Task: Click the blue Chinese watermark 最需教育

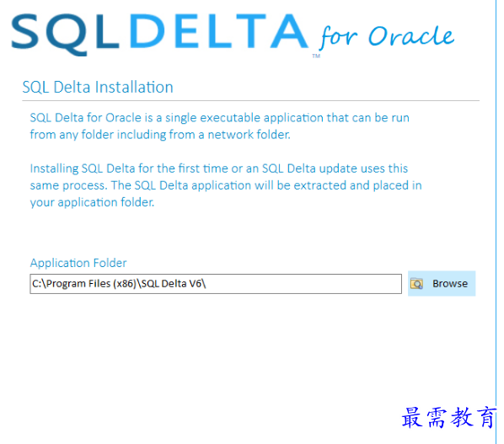Action: 448,417
